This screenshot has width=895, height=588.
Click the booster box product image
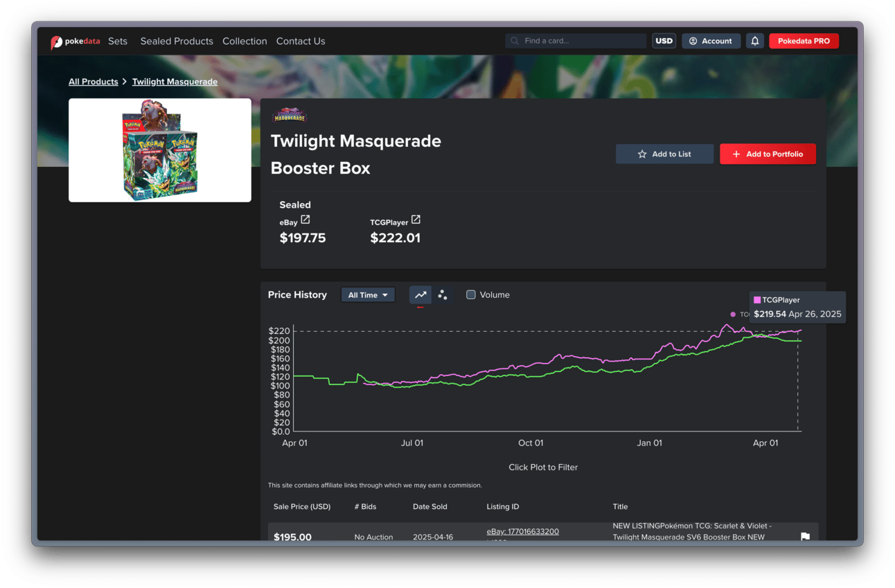160,150
